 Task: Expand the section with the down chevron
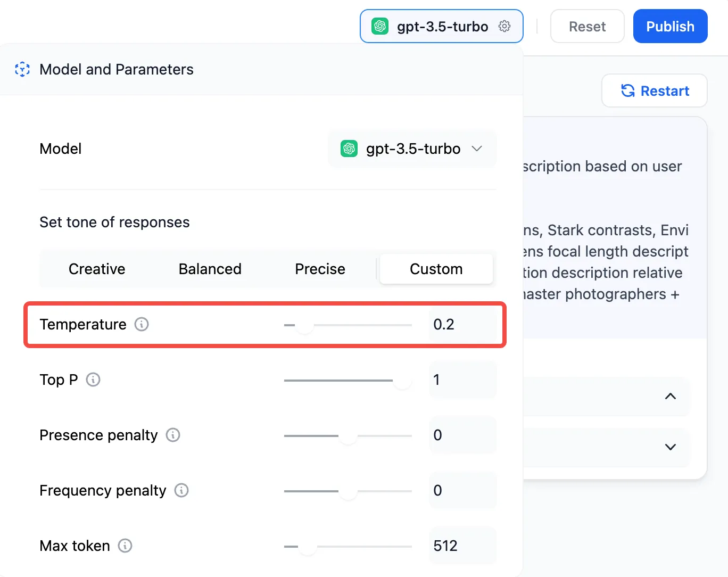(x=671, y=447)
